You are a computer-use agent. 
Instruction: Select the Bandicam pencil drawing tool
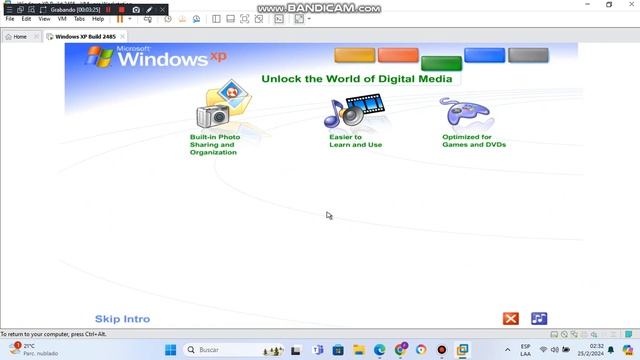pos(149,9)
